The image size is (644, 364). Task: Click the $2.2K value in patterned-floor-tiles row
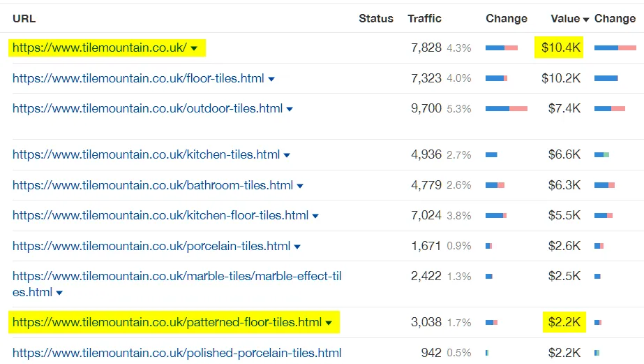[564, 322]
